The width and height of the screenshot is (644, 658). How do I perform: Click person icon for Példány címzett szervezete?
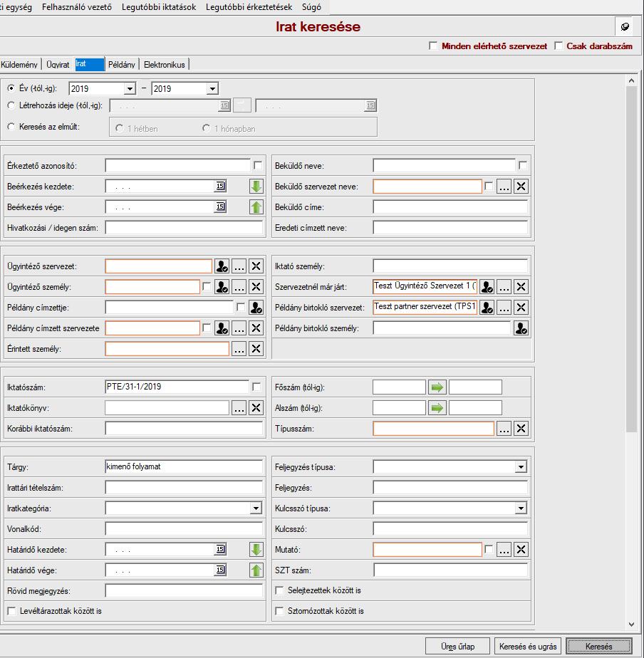click(x=222, y=328)
